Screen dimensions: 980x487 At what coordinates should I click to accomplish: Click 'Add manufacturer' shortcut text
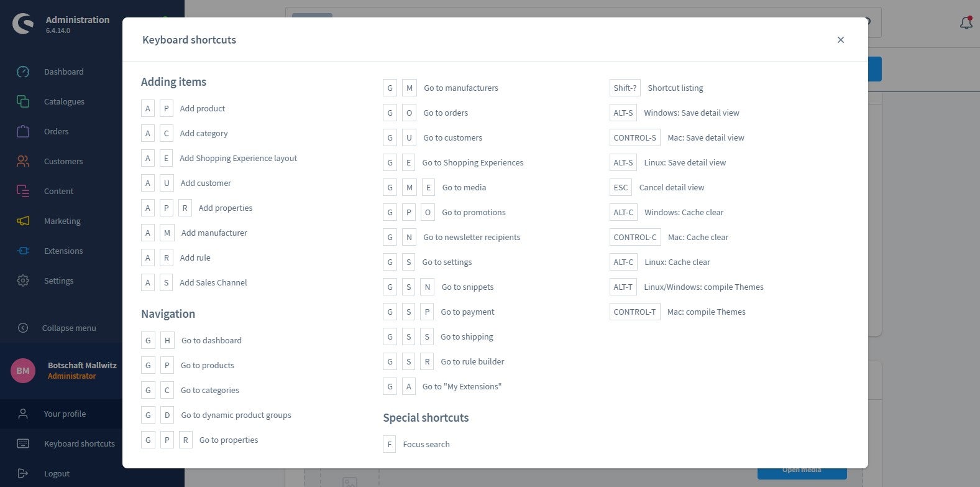click(214, 233)
